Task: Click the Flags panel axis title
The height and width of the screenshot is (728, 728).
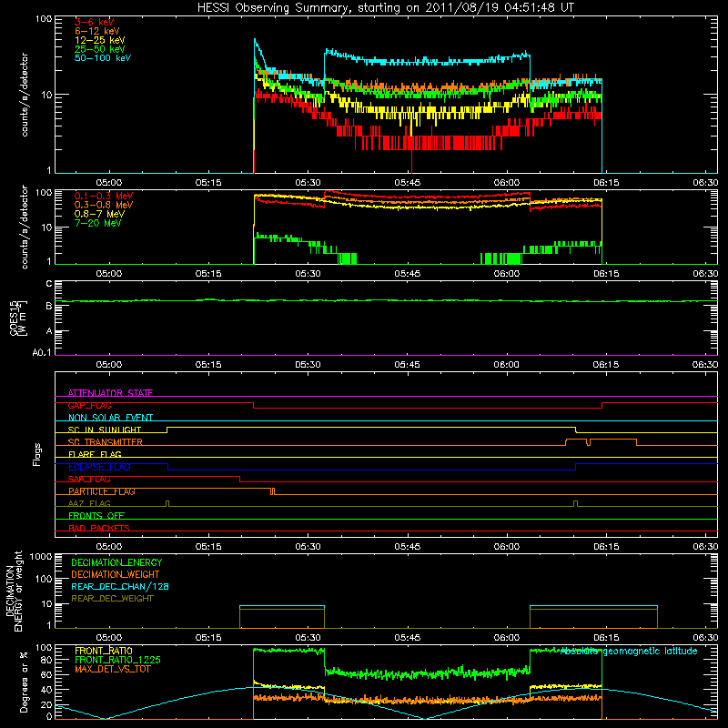Action: point(36,454)
